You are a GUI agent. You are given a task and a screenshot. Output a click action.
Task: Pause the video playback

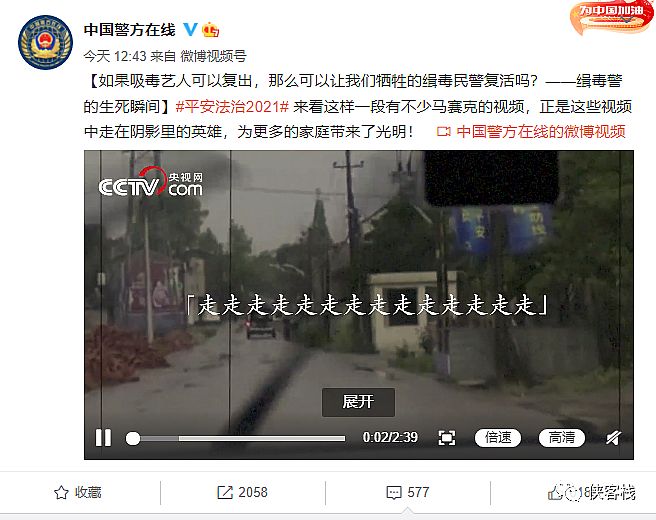click(x=103, y=438)
